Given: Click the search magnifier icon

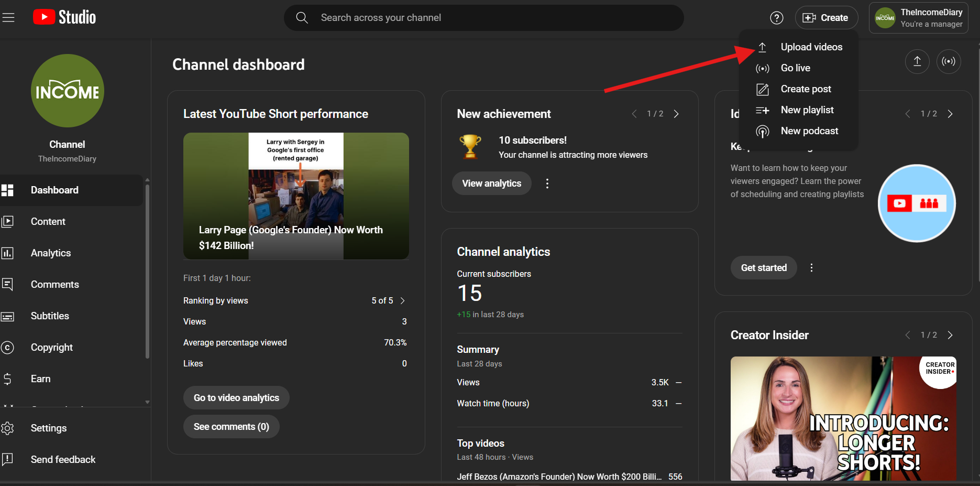Looking at the screenshot, I should (302, 18).
